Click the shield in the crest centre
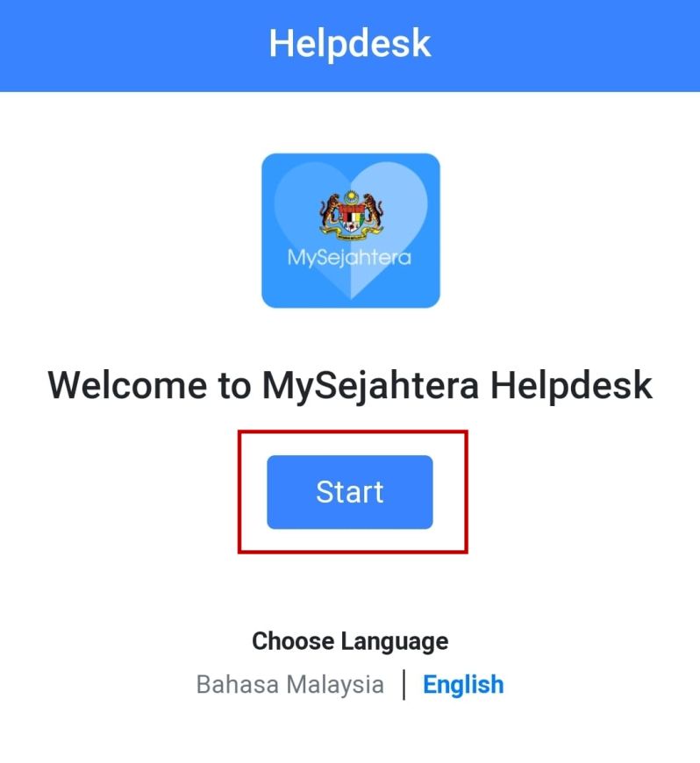This screenshot has height=763, width=700. tap(352, 217)
